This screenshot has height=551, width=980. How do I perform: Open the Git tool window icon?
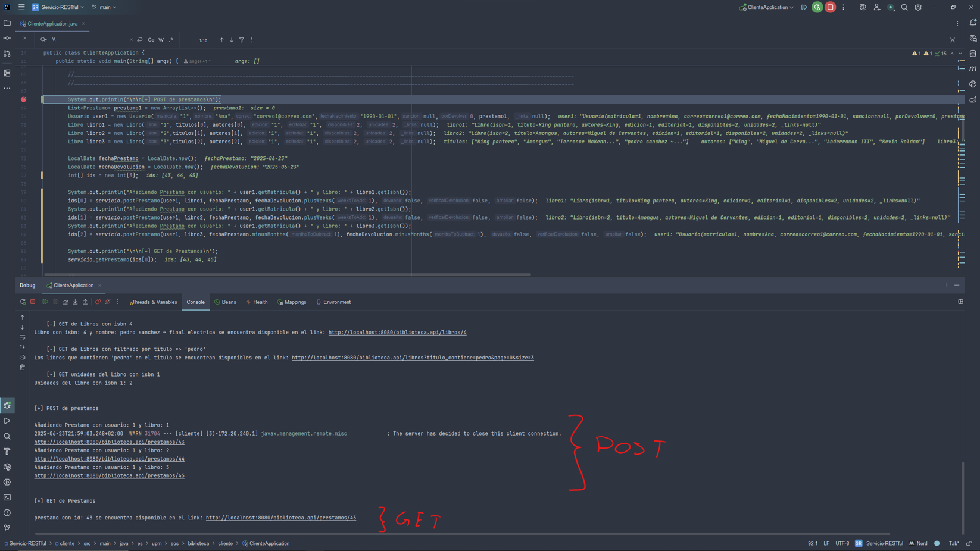7,528
